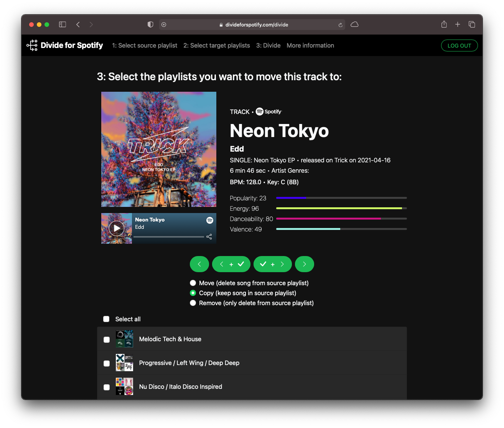Reload the page with refresh icon
This screenshot has height=428, width=504.
tap(340, 25)
